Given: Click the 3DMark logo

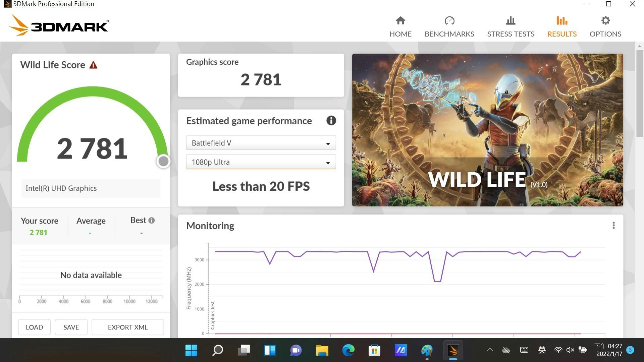Looking at the screenshot, I should [x=59, y=25].
